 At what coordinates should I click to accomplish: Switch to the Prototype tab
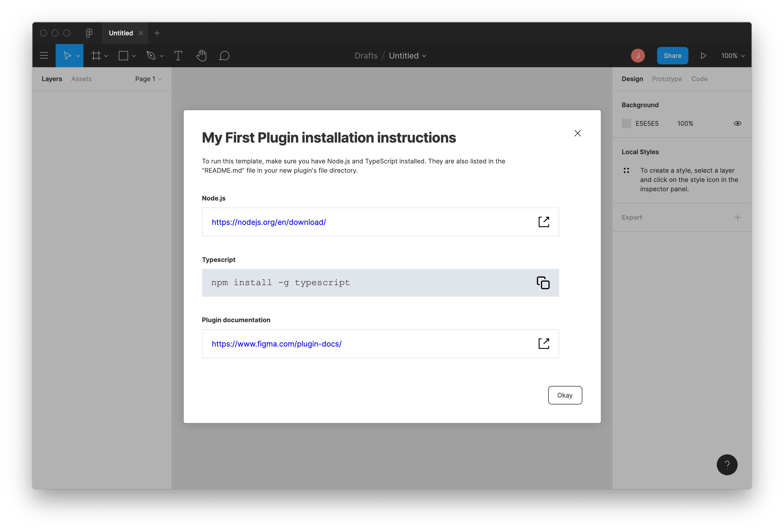click(x=667, y=79)
